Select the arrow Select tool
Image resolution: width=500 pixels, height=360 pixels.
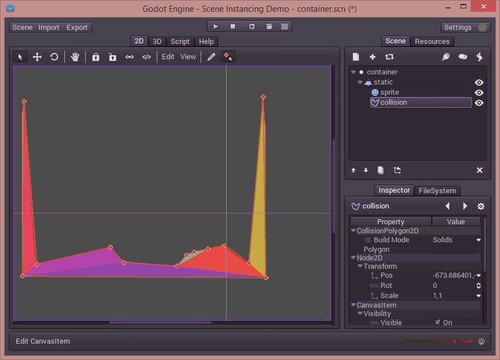point(20,57)
